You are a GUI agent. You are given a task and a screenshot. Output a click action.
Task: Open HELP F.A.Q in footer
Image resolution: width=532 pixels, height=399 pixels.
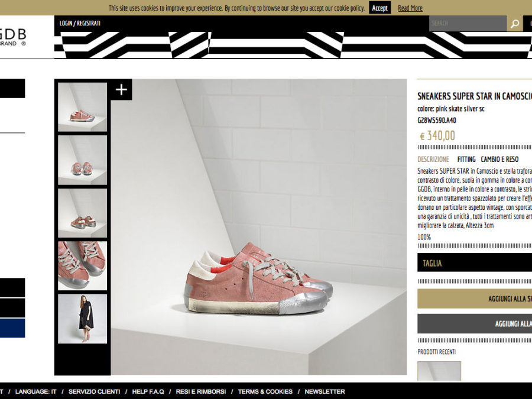coord(148,391)
